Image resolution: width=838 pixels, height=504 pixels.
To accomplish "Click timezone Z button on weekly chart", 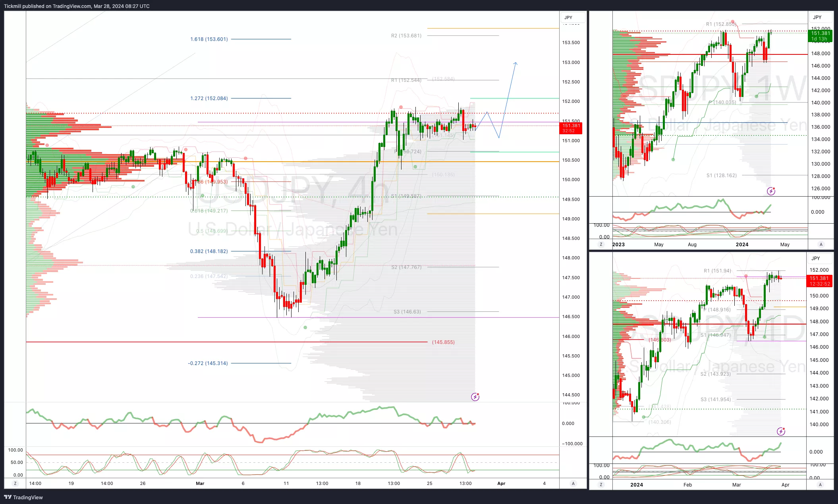I will click(601, 245).
